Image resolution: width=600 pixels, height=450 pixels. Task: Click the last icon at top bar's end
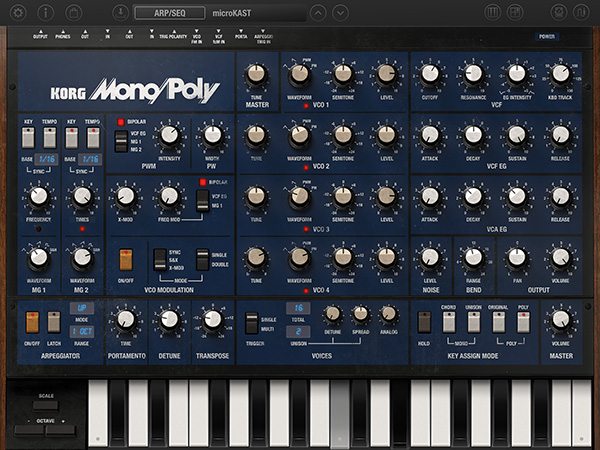(x=581, y=13)
